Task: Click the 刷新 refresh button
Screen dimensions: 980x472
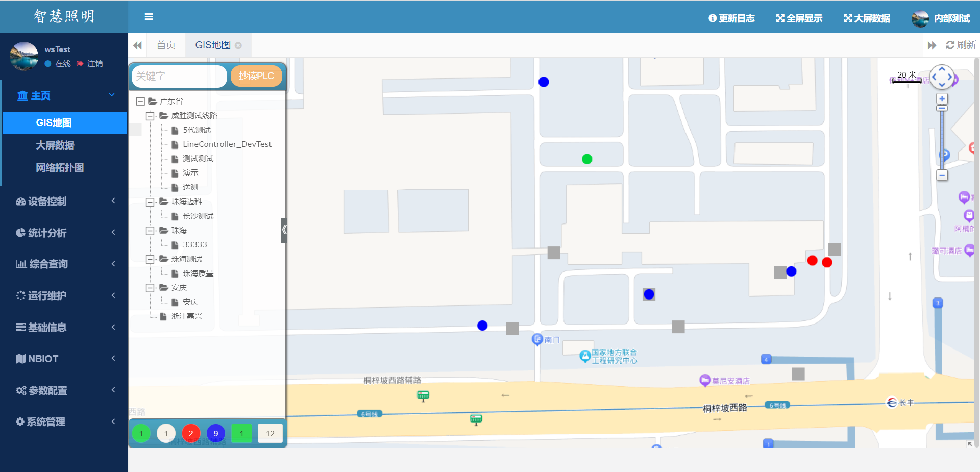Action: coord(961,45)
